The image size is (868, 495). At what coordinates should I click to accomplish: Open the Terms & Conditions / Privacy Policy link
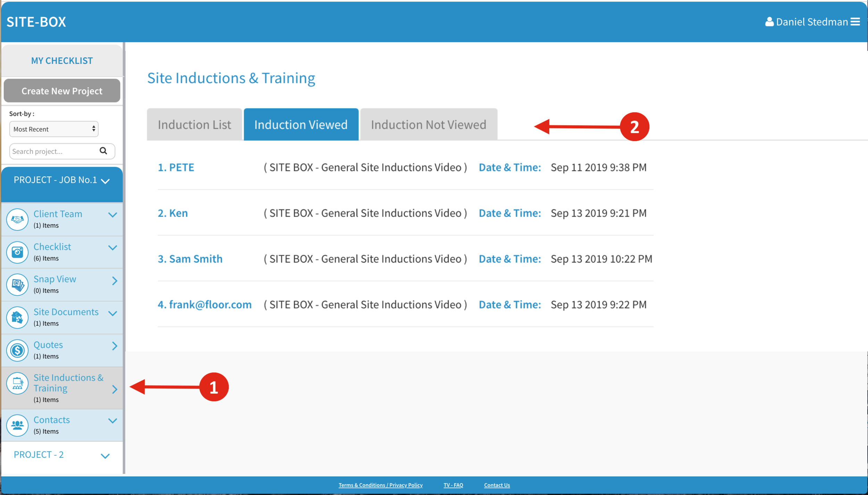[x=381, y=485]
